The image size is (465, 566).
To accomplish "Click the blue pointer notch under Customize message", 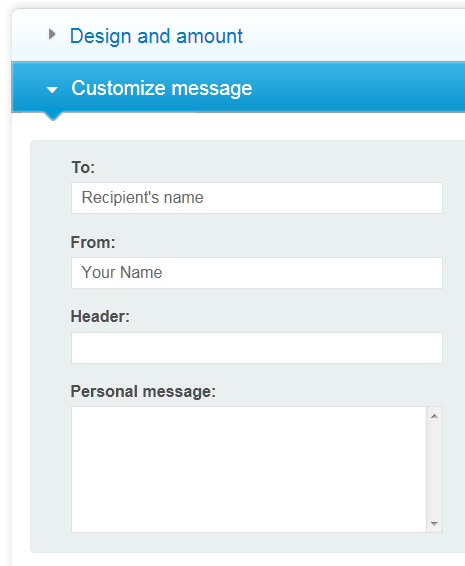I will [x=53, y=116].
